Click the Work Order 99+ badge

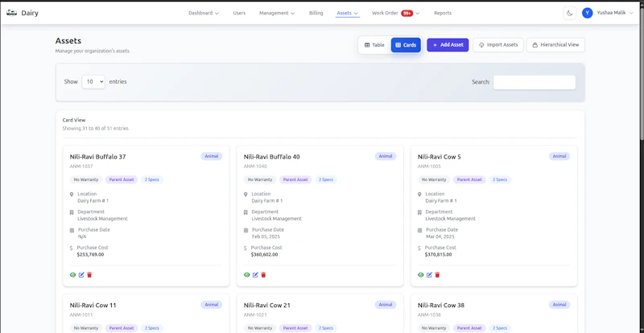[407, 13]
